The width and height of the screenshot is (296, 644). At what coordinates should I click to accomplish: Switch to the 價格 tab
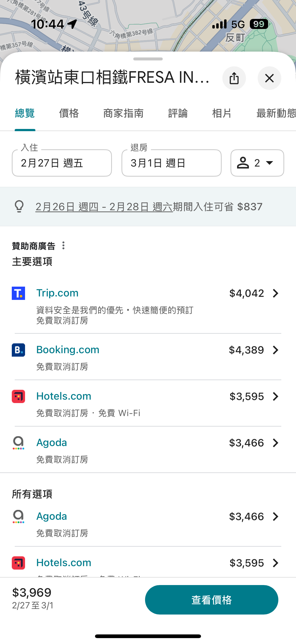click(69, 113)
